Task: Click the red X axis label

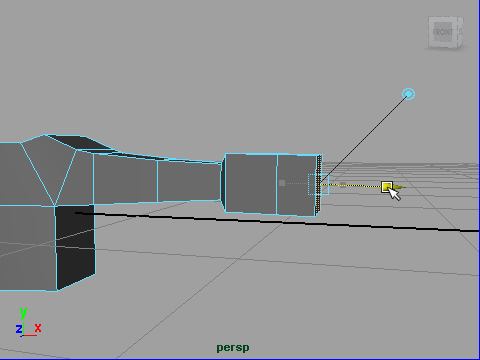Action: 38,328
